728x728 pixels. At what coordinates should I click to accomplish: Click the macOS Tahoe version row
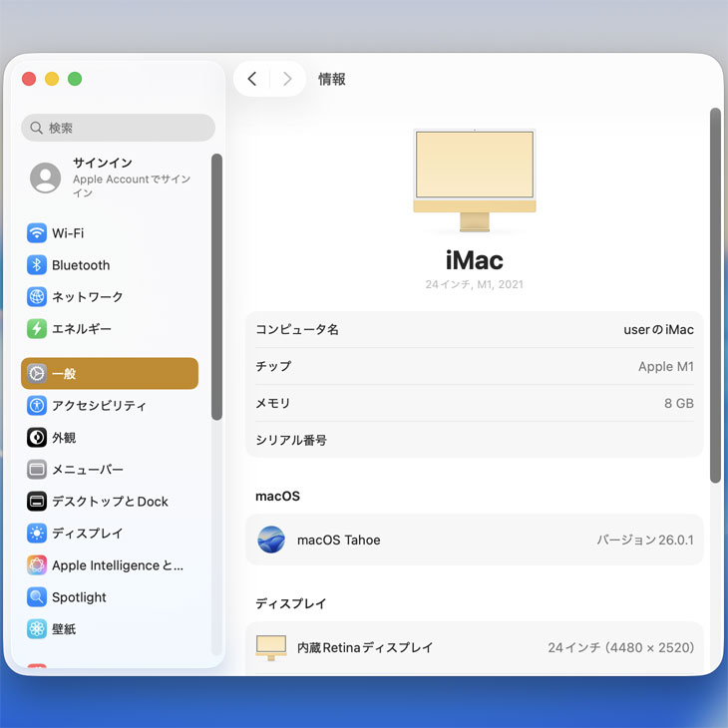coord(475,541)
